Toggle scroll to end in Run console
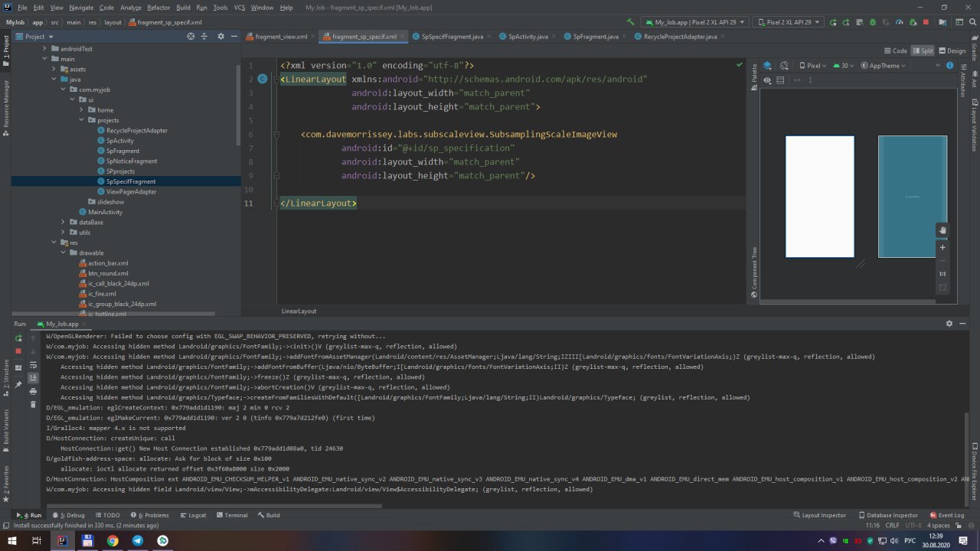This screenshot has height=551, width=980. pos(33,378)
